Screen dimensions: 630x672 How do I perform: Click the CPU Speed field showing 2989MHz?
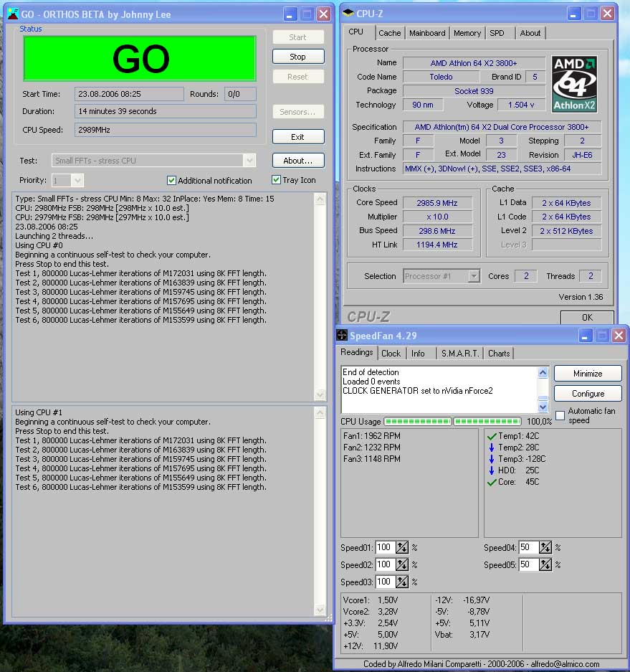(166, 130)
